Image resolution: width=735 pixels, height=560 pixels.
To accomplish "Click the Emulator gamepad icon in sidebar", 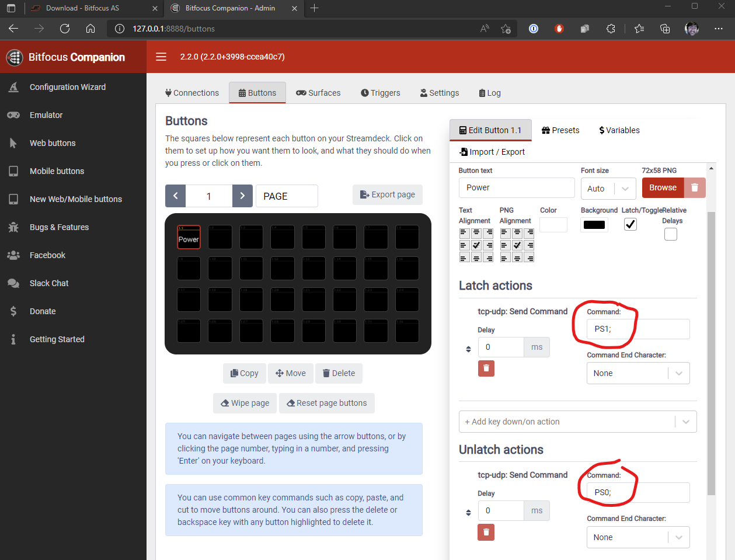I will (x=13, y=115).
